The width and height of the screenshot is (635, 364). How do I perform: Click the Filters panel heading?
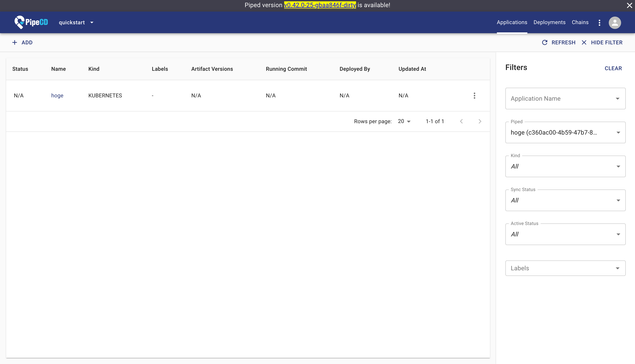point(516,67)
